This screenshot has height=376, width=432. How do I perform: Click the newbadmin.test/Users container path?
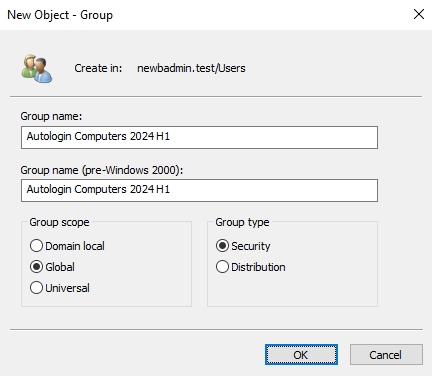191,68
